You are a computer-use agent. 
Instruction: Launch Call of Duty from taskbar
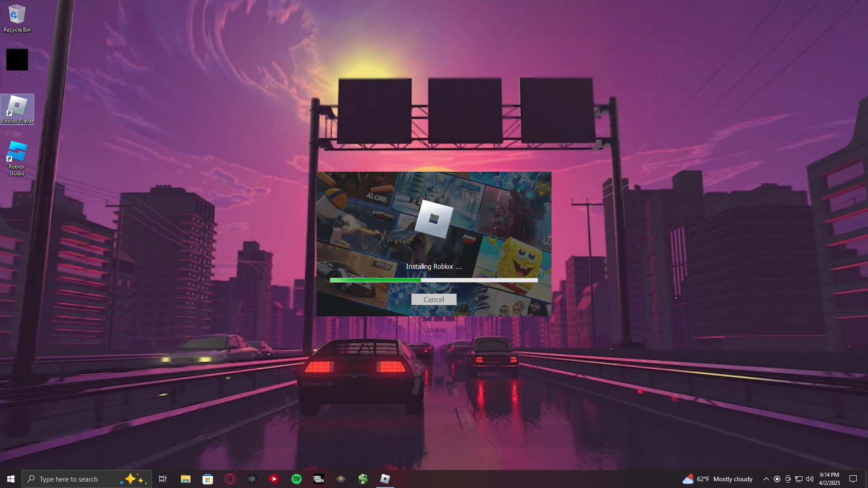tap(319, 479)
